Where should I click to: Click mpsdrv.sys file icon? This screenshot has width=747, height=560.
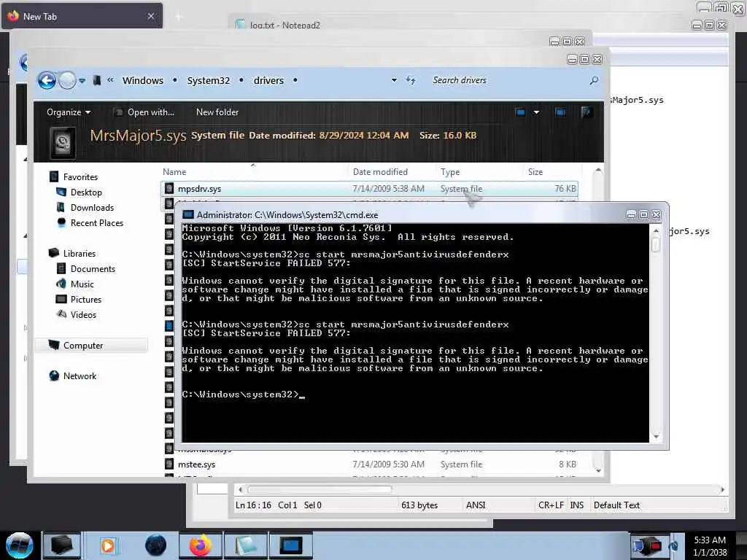[169, 189]
